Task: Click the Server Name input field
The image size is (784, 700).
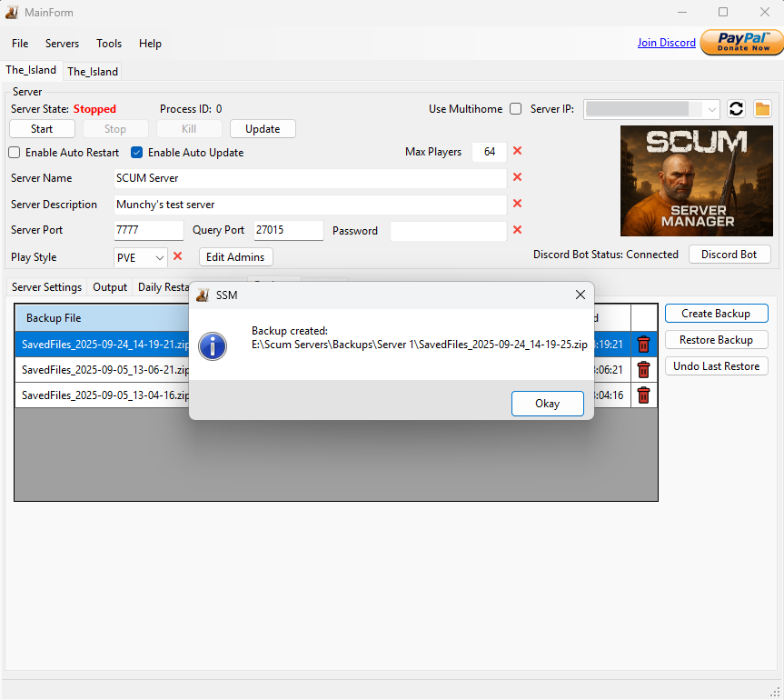Action: tap(310, 178)
